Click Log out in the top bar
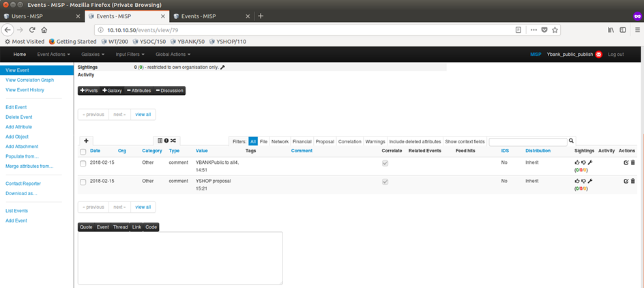The image size is (644, 288). click(x=615, y=54)
